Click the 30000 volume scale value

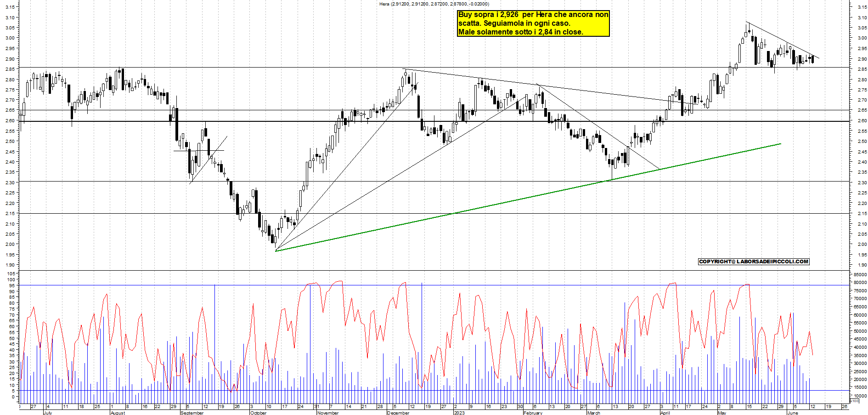[x=860, y=364]
